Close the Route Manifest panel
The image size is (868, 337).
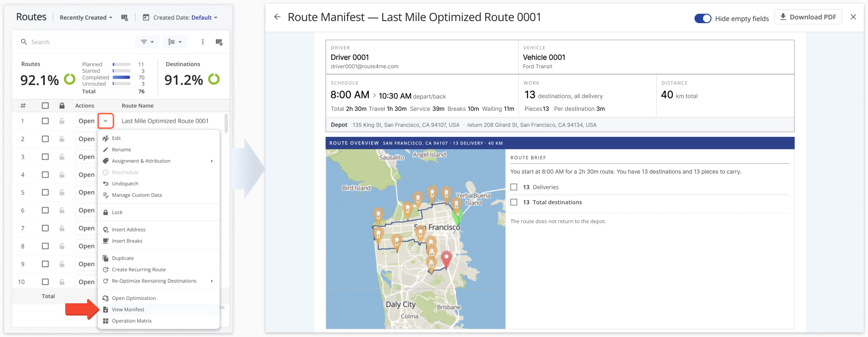tap(853, 17)
